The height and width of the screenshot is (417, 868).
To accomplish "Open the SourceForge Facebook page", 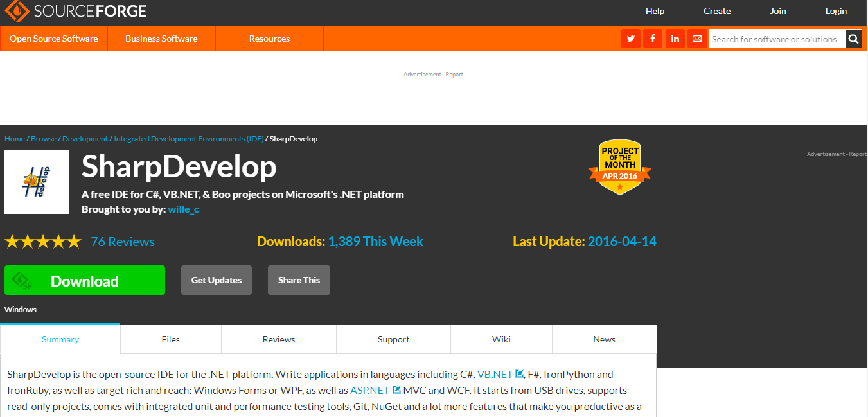I will [653, 39].
